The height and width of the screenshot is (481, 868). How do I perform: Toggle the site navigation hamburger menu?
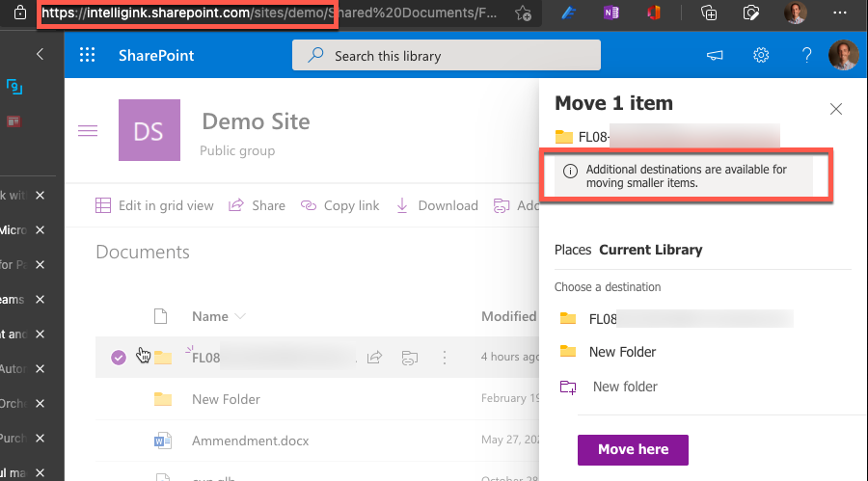[88, 131]
